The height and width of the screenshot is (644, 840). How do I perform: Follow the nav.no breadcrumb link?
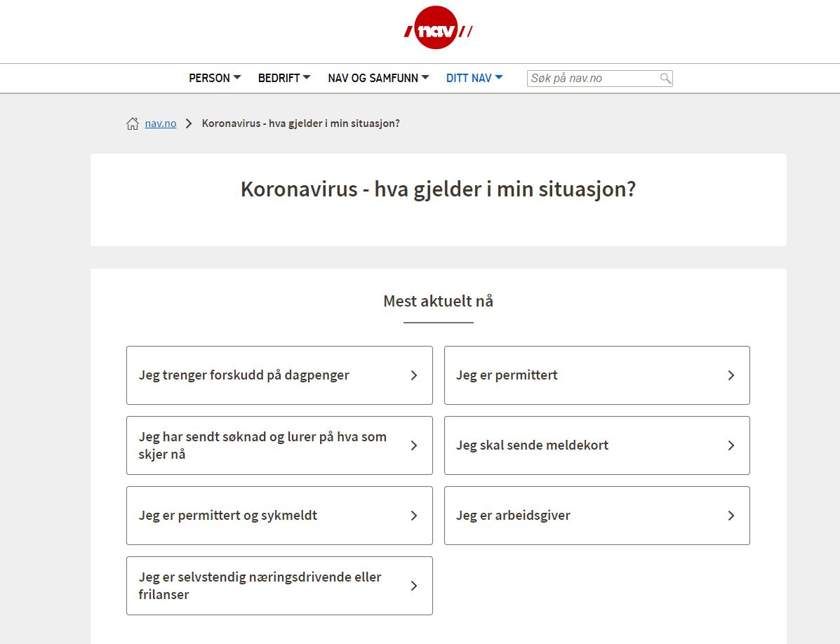point(161,123)
